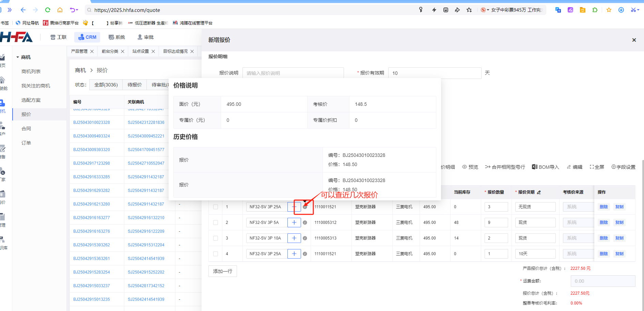The image size is (644, 311).
Task: Open quote link BJ25043010023328
Action: tap(92, 122)
